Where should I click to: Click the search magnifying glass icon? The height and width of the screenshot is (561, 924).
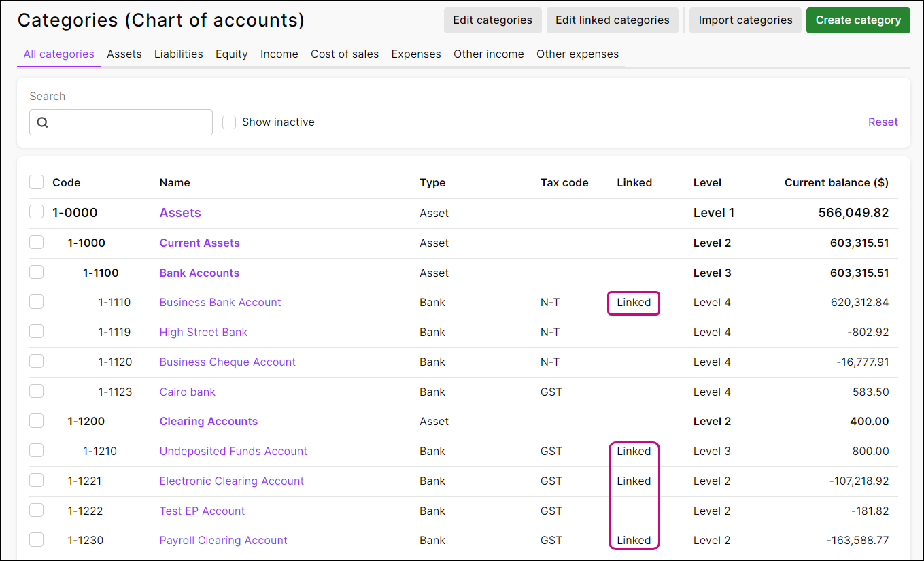point(42,122)
